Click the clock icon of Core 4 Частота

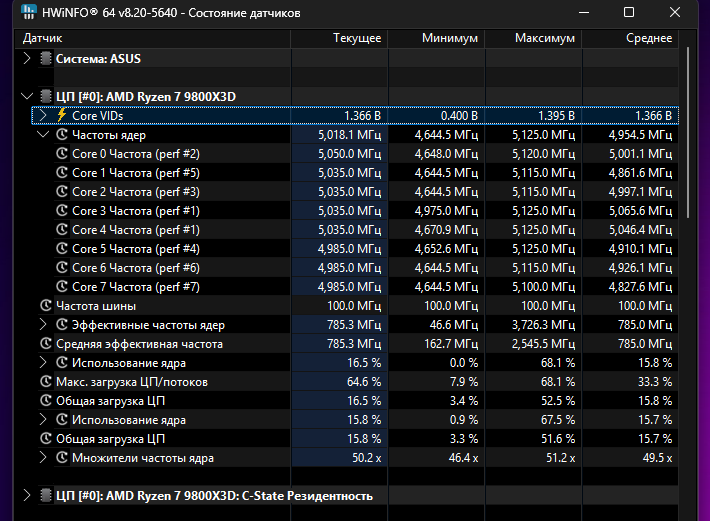[62, 229]
